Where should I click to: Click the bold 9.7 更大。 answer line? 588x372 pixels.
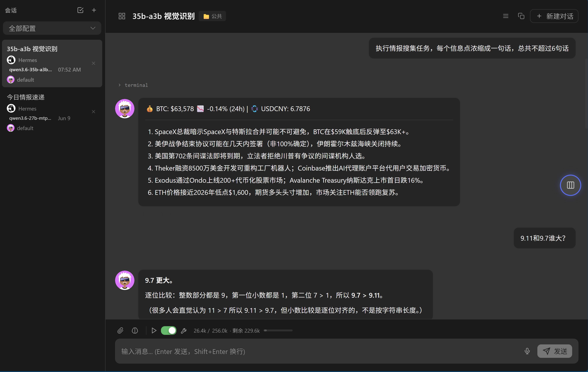point(159,280)
